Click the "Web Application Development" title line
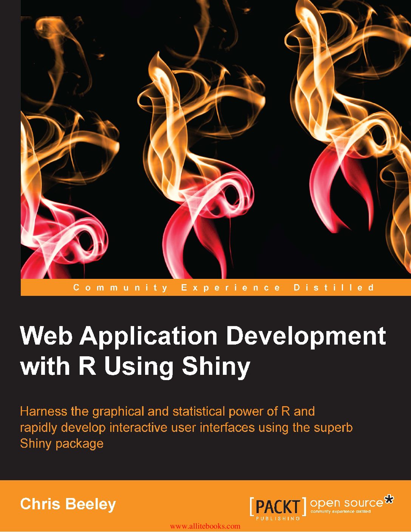This screenshot has width=411, height=532. click(203, 336)
